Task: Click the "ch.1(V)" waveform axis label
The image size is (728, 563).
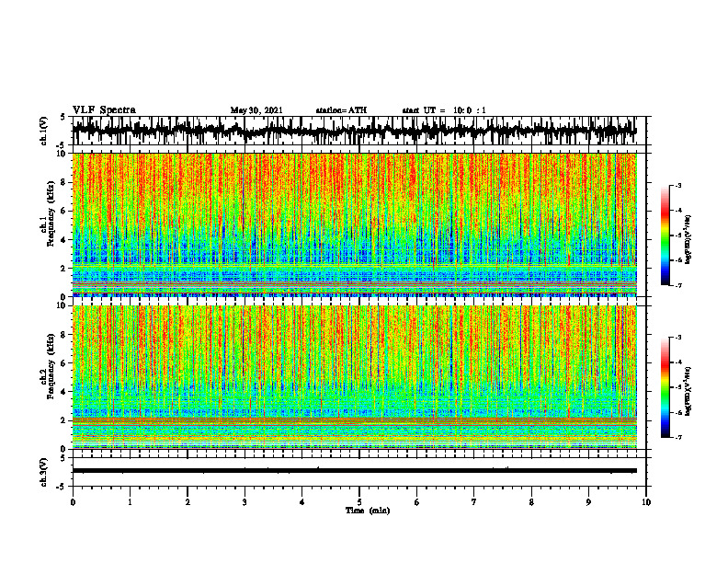Action: [44, 131]
